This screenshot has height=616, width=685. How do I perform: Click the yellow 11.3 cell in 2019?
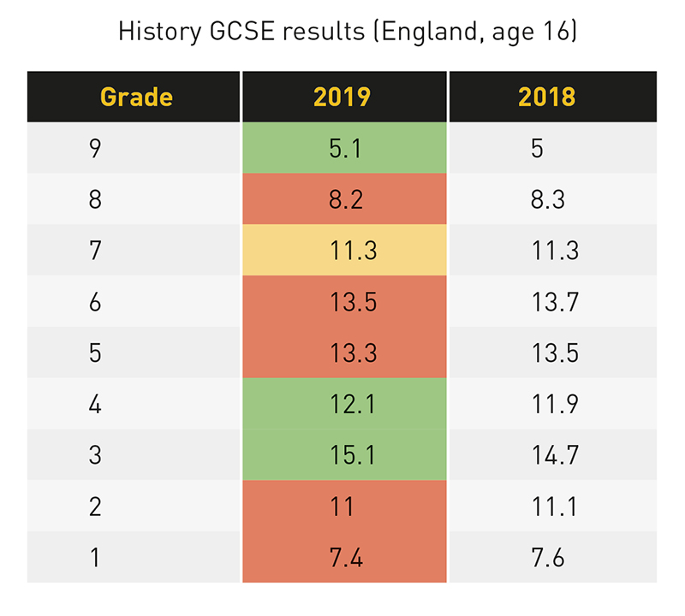pos(344,250)
